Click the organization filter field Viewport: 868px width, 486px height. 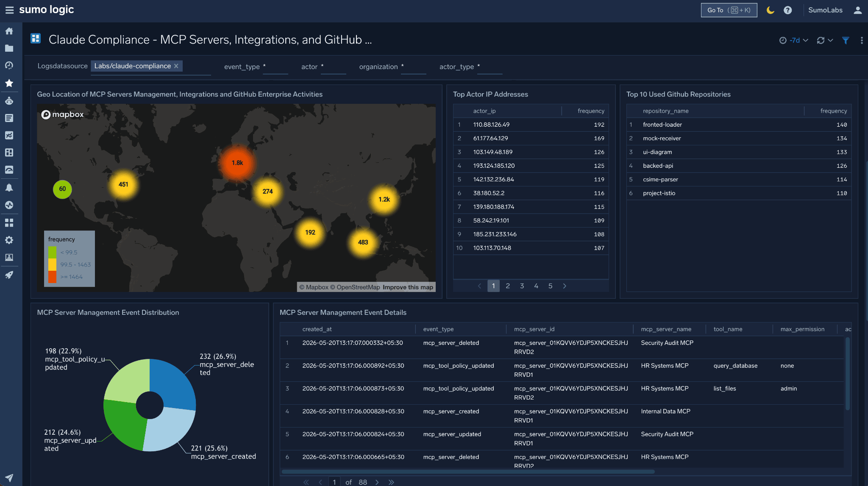[x=414, y=67]
